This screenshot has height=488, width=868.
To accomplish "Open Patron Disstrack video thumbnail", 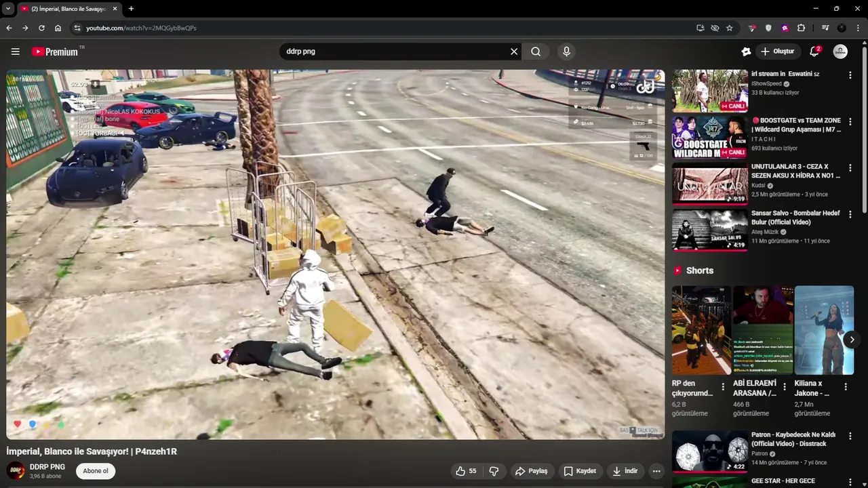I will click(x=710, y=451).
